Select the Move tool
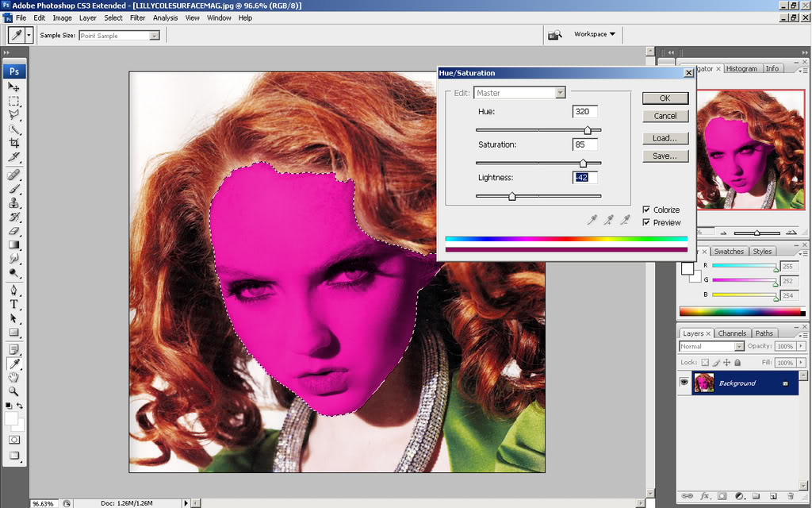This screenshot has width=812, height=508. pyautogui.click(x=14, y=87)
